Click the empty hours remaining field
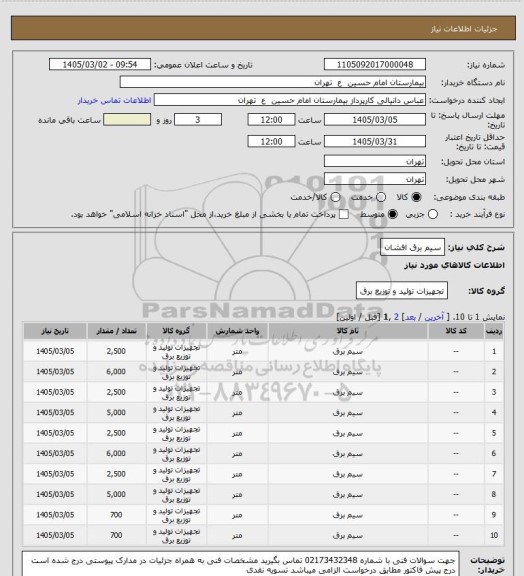 tap(127, 120)
